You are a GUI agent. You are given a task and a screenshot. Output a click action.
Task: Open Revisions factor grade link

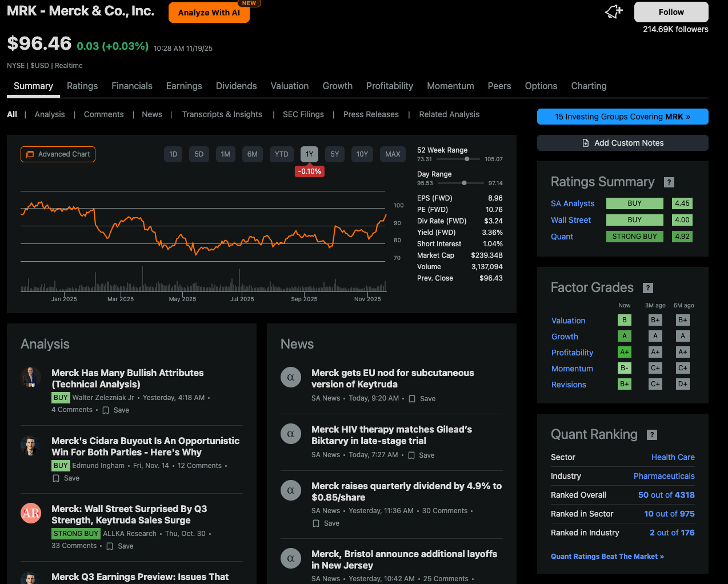[x=569, y=385]
